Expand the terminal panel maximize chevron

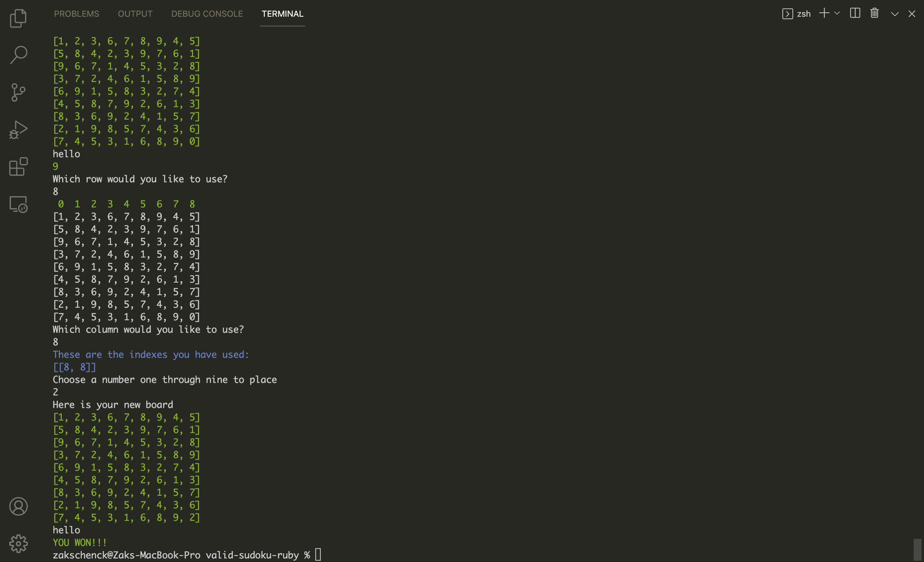(894, 14)
